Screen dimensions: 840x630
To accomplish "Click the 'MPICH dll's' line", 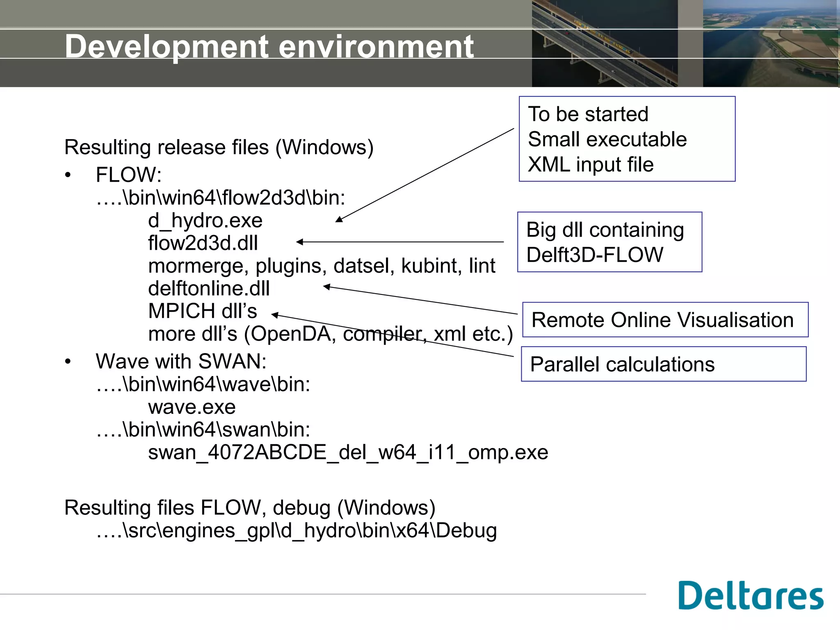I will pyautogui.click(x=203, y=311).
